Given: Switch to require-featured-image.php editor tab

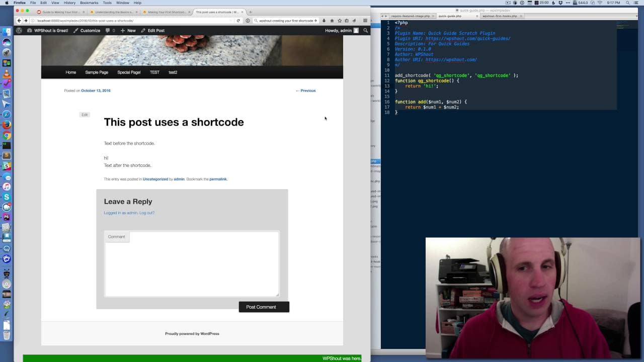Looking at the screenshot, I should click(x=410, y=16).
